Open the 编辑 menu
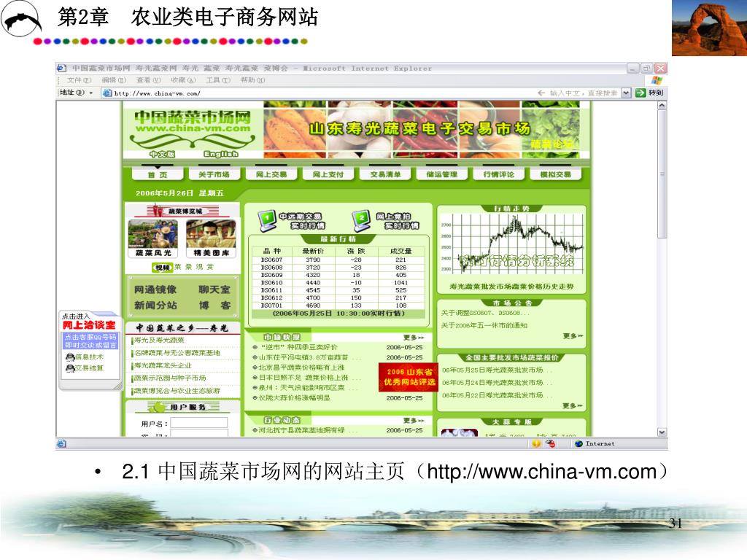This screenshot has height=560, width=747. [x=114, y=80]
